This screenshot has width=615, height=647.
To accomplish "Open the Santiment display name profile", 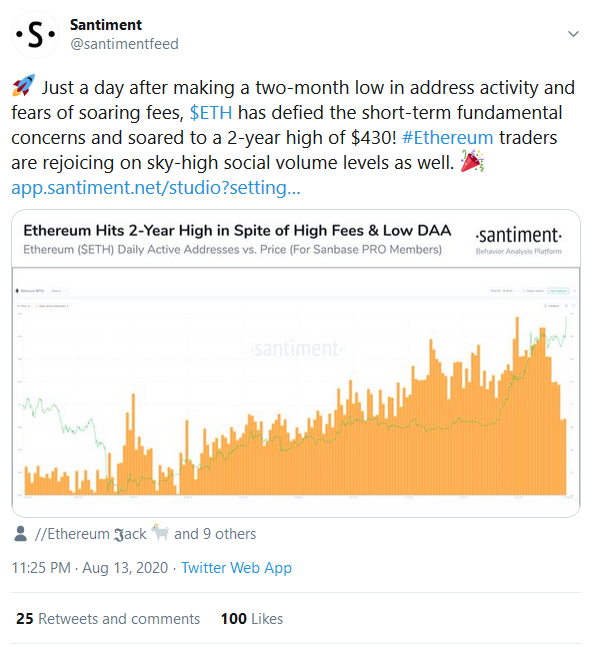I will pyautogui.click(x=106, y=25).
